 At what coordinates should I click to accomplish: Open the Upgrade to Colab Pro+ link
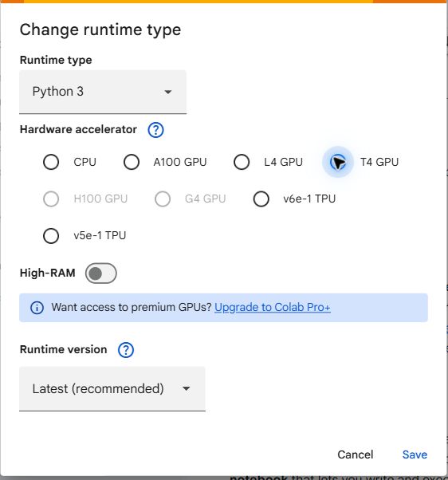click(273, 307)
